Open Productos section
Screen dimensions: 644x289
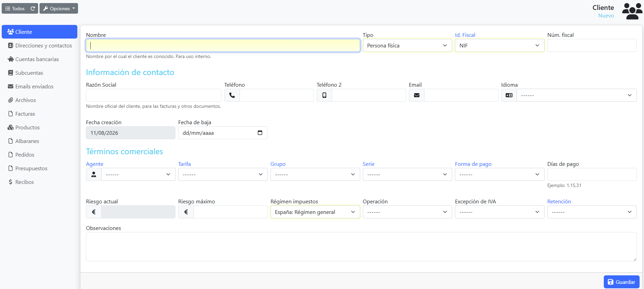40,127
